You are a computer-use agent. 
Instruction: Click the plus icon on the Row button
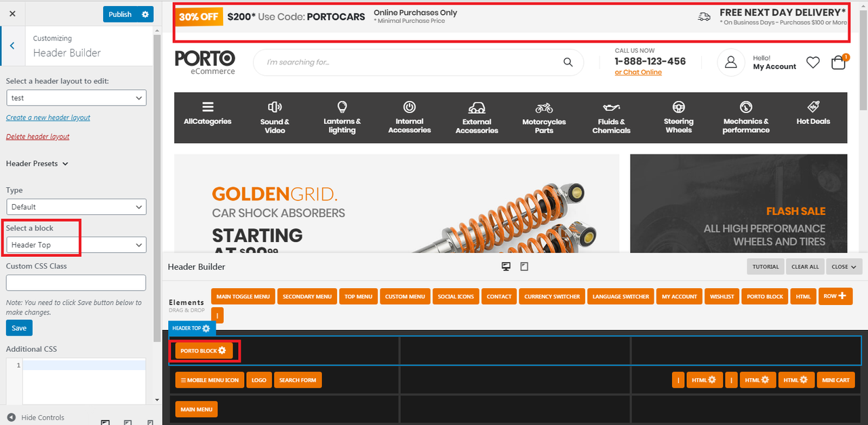[x=842, y=296]
